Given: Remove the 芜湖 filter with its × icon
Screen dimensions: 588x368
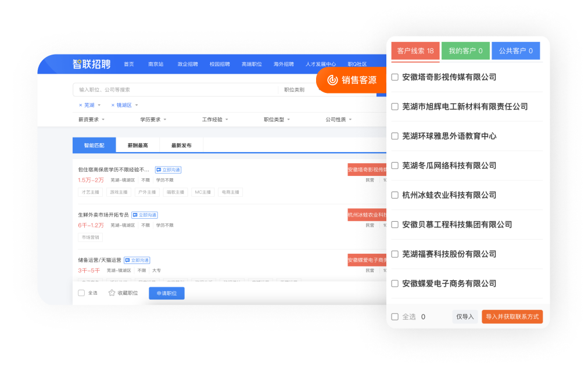Looking at the screenshot, I should click(x=81, y=105).
